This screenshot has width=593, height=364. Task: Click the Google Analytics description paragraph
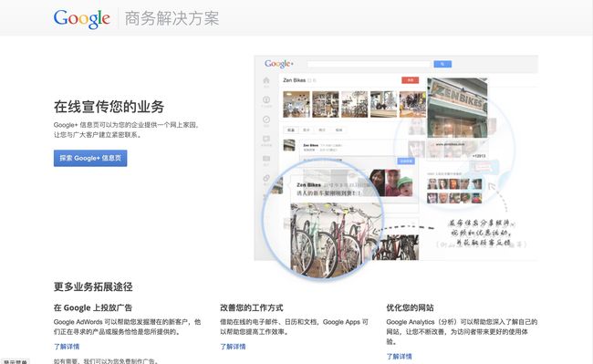(462, 331)
